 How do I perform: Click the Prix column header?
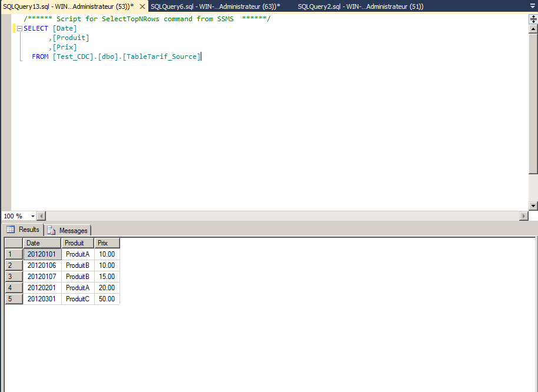point(107,243)
